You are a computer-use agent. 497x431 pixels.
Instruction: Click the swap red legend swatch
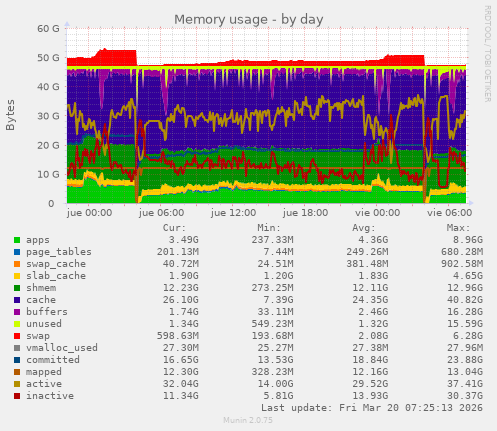tap(17, 336)
